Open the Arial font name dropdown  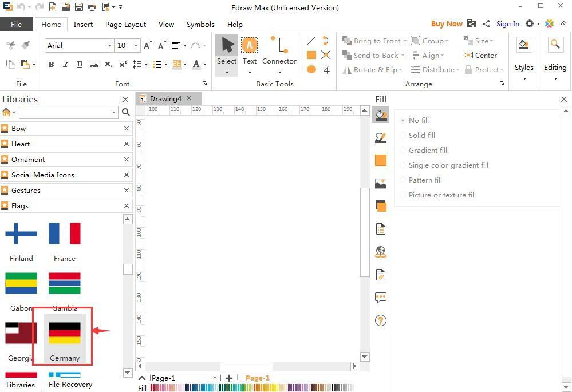[109, 46]
